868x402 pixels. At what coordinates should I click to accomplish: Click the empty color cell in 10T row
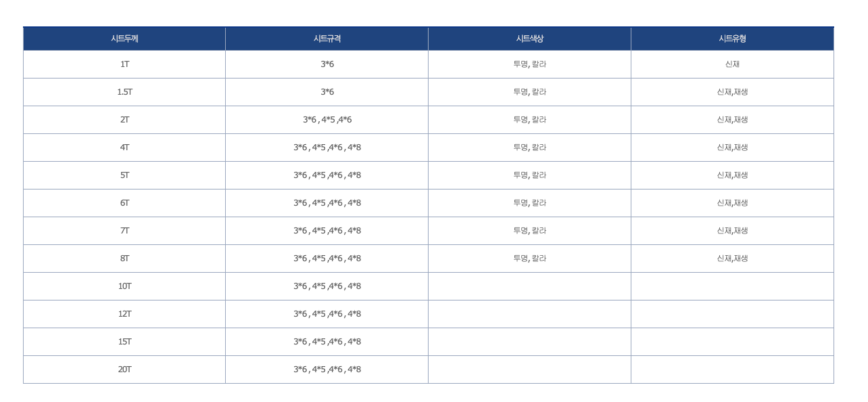(x=529, y=286)
